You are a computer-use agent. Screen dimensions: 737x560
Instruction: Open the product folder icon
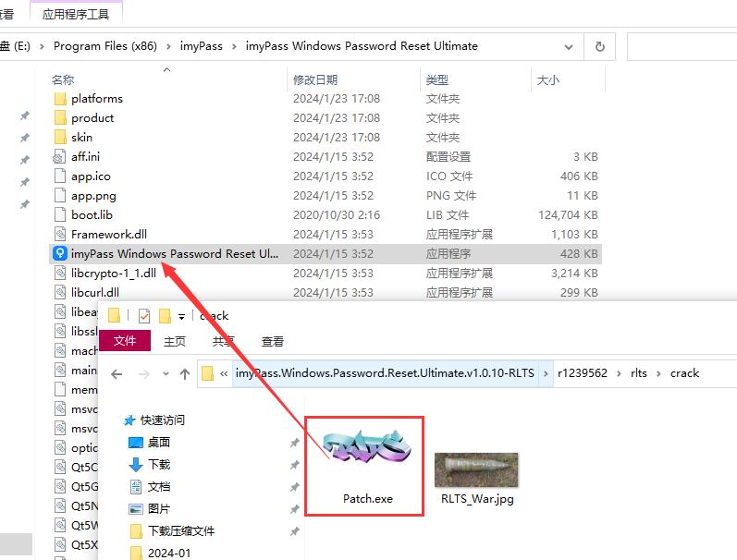coord(60,118)
